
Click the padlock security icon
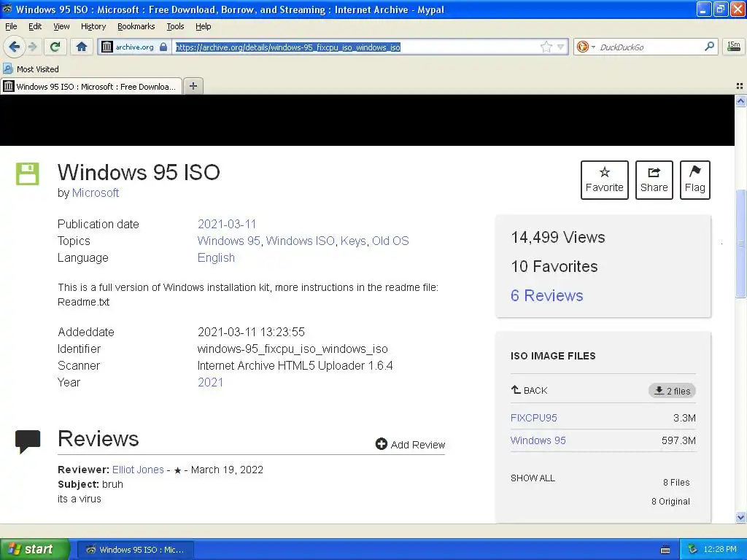click(163, 47)
